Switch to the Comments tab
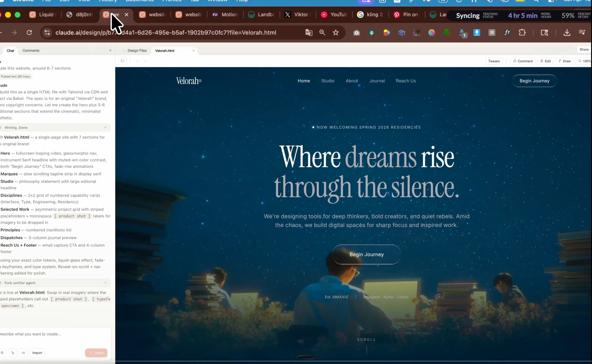592x364 pixels. [31, 51]
